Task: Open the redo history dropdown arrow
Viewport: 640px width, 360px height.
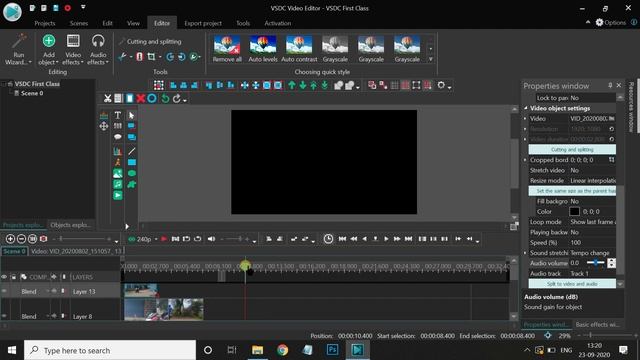Action: click(x=184, y=100)
